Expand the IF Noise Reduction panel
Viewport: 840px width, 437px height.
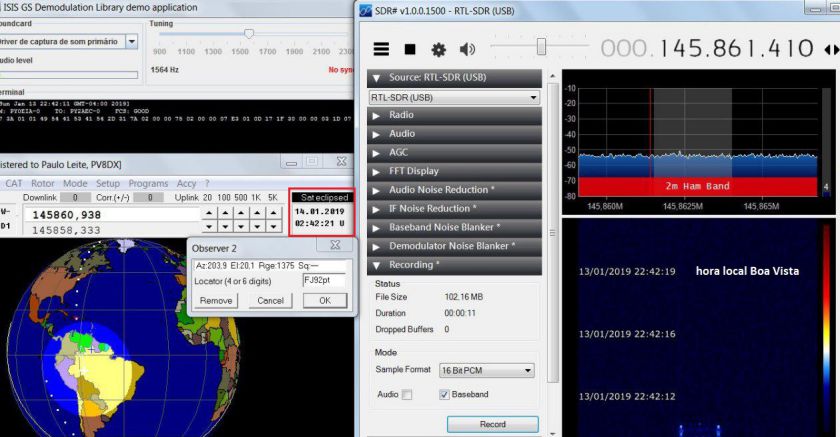click(x=454, y=209)
